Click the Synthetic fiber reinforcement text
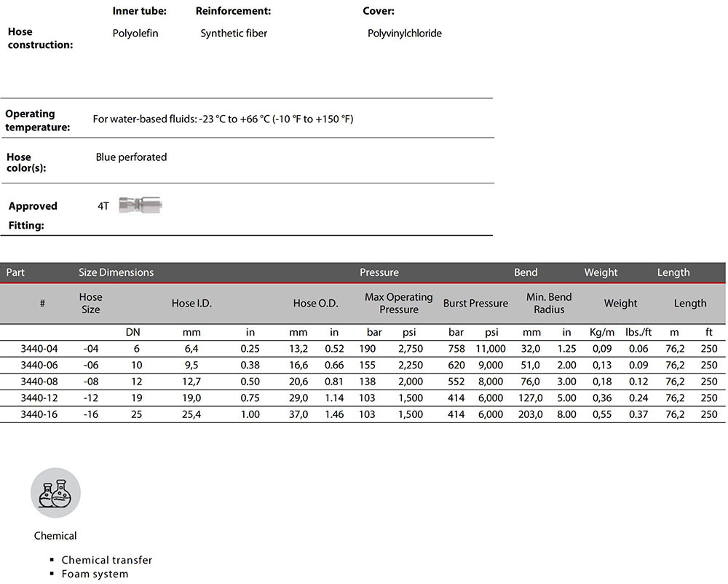This screenshot has width=728, height=584. pos(234,33)
